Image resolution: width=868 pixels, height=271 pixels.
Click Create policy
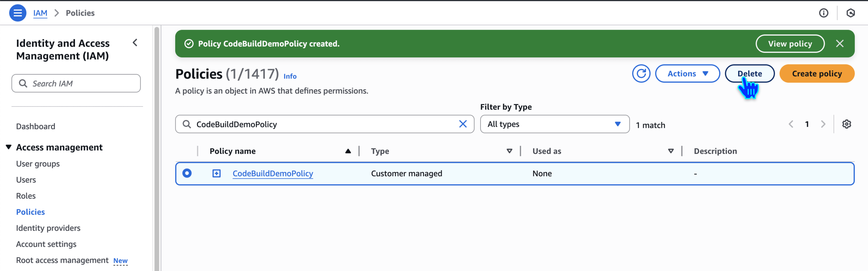coord(817,74)
